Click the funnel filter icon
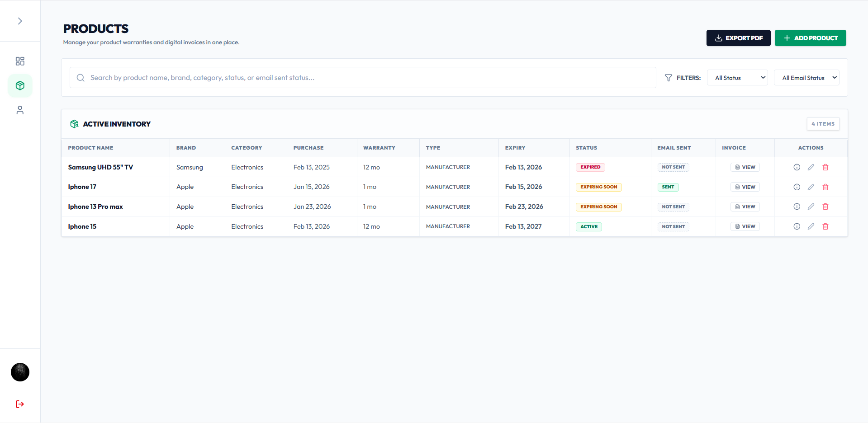 click(x=668, y=78)
